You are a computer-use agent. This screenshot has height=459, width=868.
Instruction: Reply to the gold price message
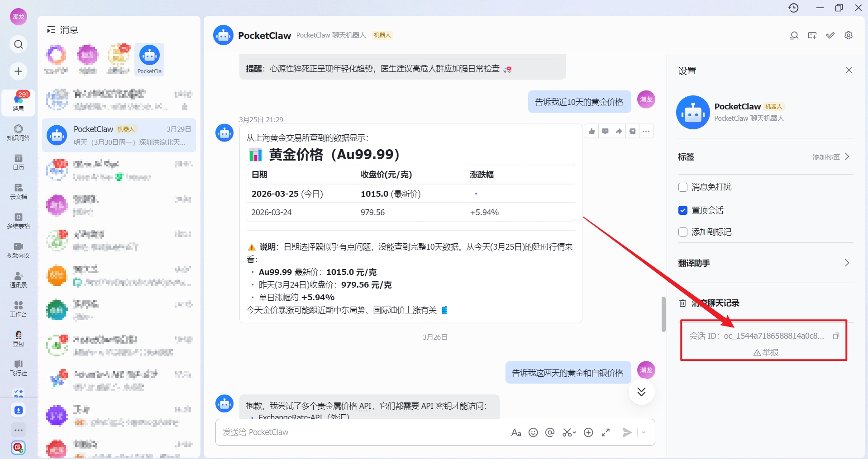tap(606, 131)
